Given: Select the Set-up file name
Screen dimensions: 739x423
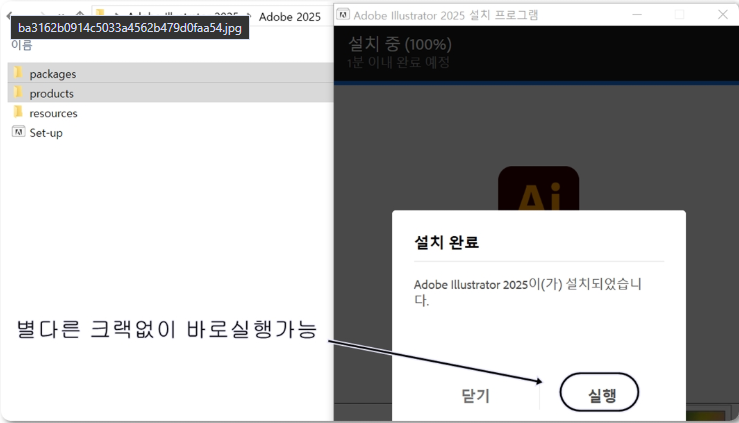Looking at the screenshot, I should (46, 133).
